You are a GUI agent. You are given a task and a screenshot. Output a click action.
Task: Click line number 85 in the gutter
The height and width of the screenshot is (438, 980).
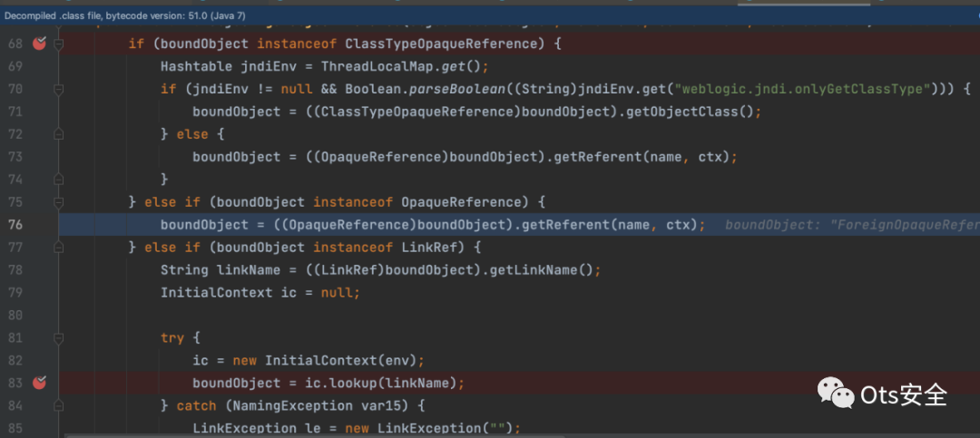[x=15, y=428]
